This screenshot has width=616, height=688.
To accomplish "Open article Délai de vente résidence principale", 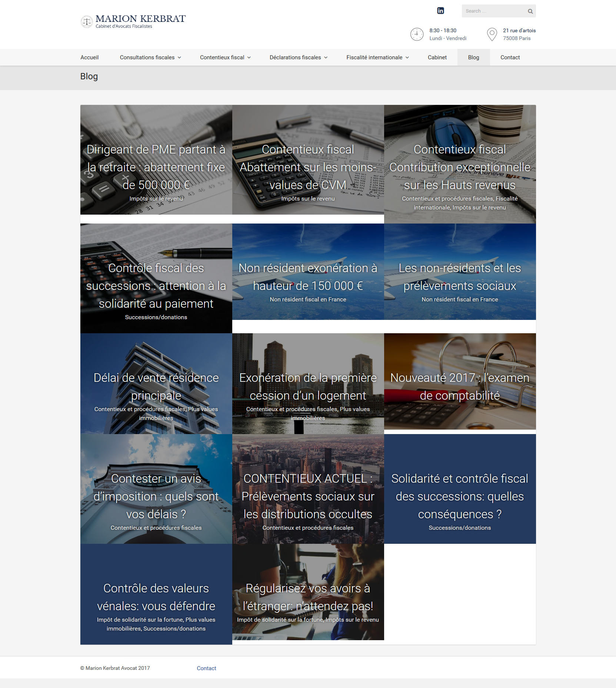I will click(x=156, y=387).
